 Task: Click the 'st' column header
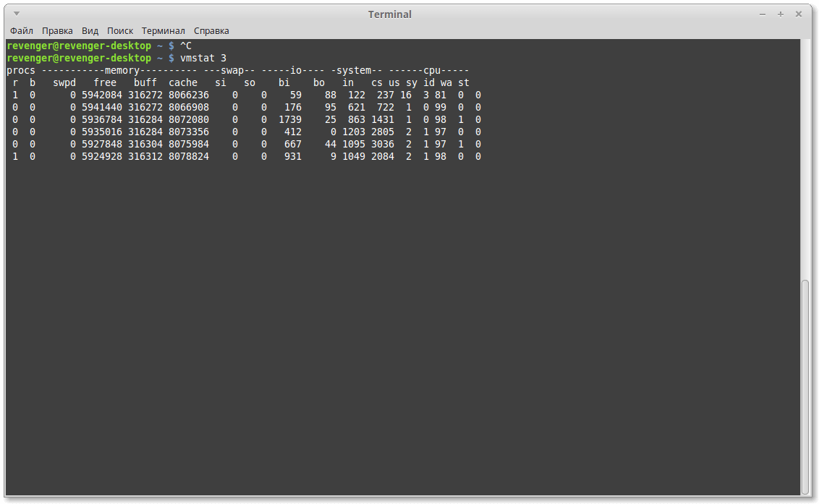pos(464,82)
